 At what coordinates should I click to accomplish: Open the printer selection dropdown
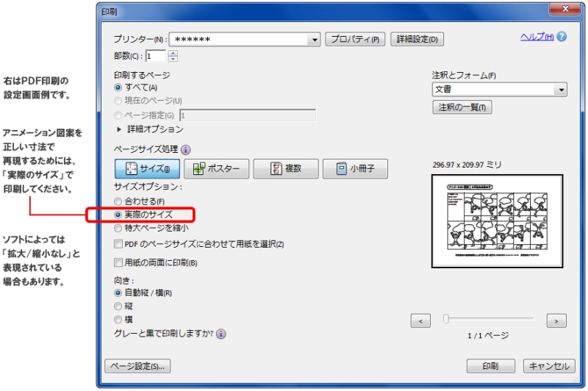[x=315, y=40]
